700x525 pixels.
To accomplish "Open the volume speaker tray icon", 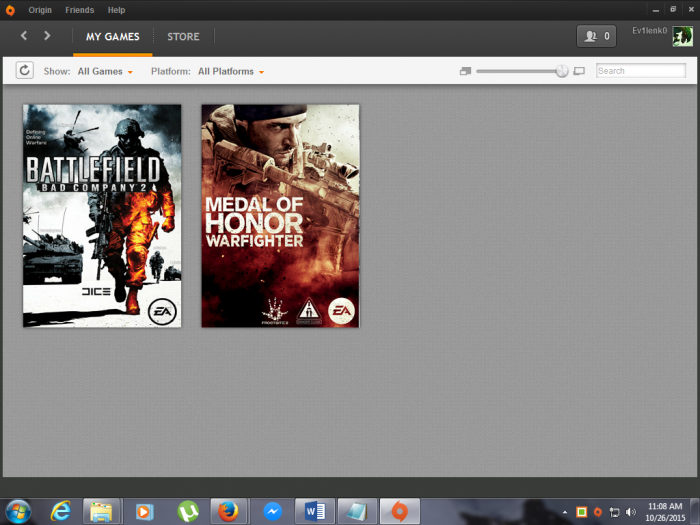I will coord(631,512).
